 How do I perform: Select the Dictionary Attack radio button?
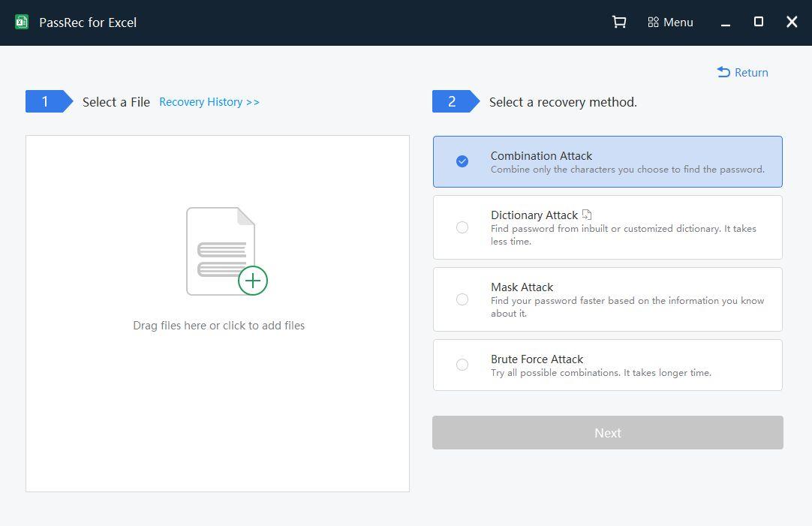pos(462,227)
